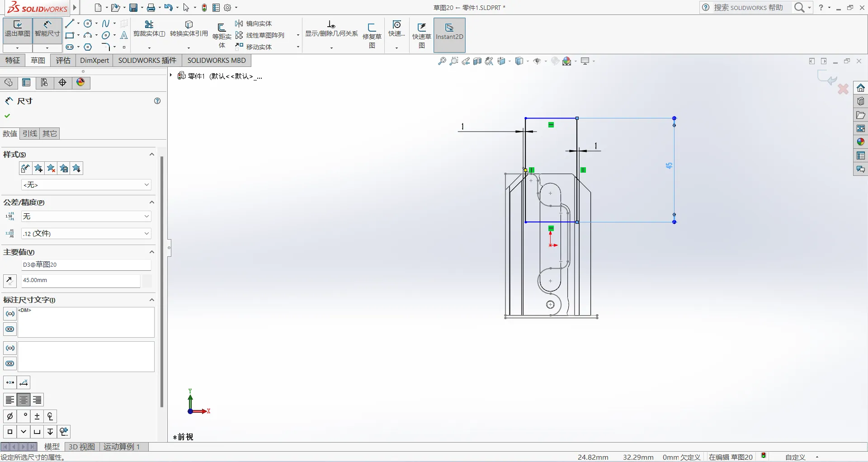Confirm dimension with the green checkmark
Viewport: 868px width, 462px height.
point(7,116)
